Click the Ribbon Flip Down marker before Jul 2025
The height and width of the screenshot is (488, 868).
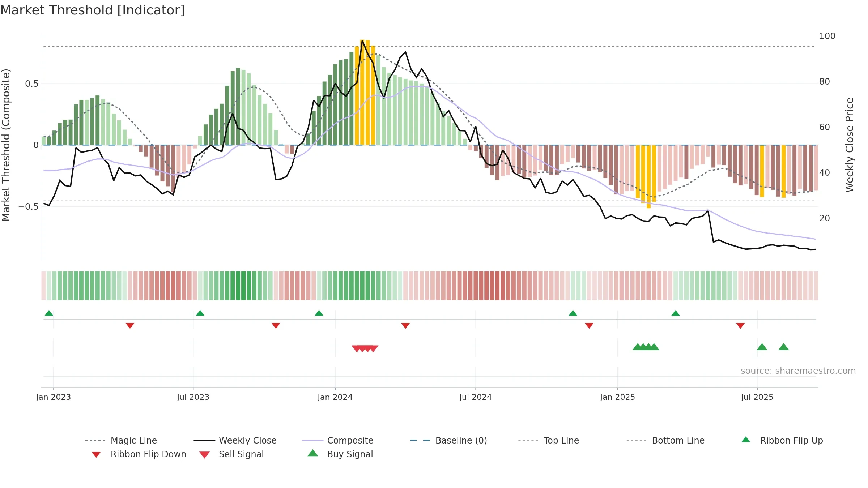[740, 326]
